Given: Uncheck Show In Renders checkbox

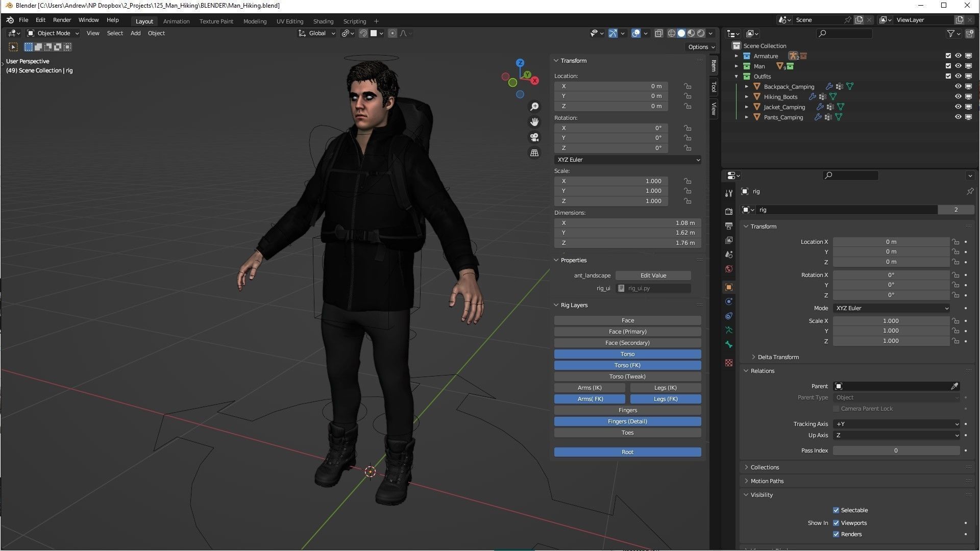Looking at the screenshot, I should click(x=836, y=534).
